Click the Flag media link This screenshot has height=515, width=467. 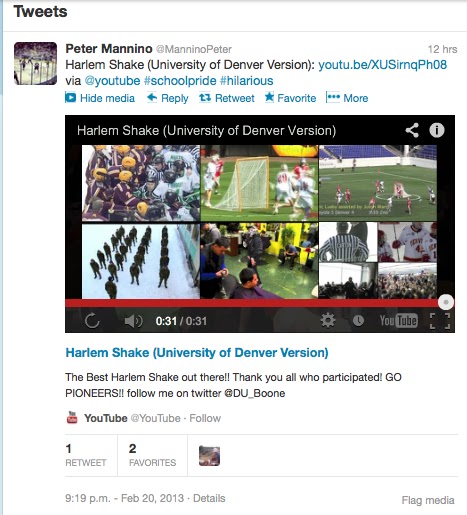(428, 500)
